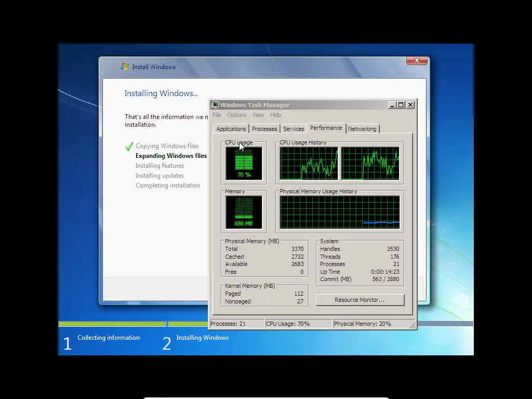The image size is (532, 399).
Task: Click the Total physical memory value 3370
Action: click(x=298, y=249)
